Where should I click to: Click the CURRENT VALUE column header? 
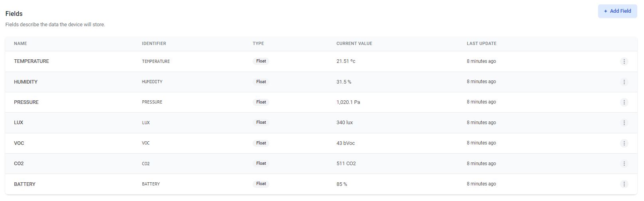(354, 43)
